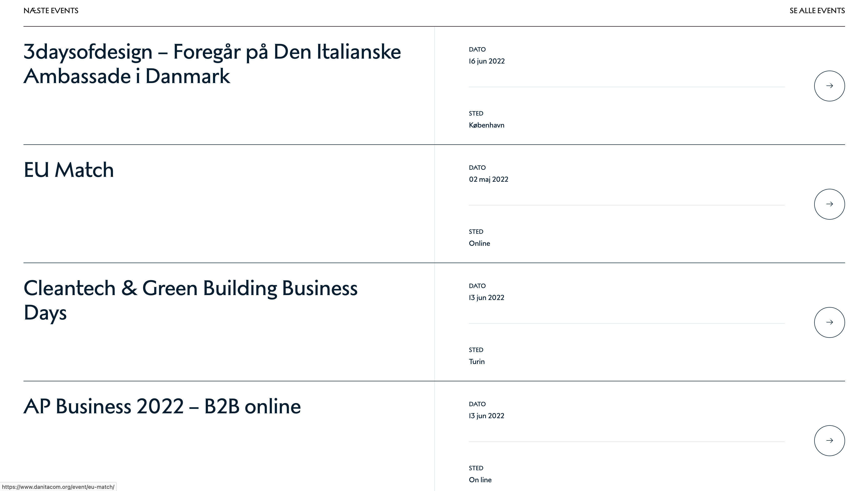The width and height of the screenshot is (868, 491).
Task: Click the 02 maj 2022 date
Action: (488, 179)
